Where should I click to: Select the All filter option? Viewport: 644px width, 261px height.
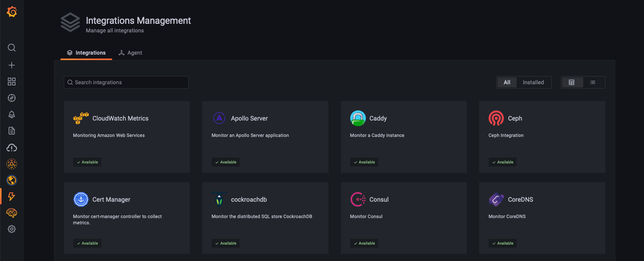[507, 82]
